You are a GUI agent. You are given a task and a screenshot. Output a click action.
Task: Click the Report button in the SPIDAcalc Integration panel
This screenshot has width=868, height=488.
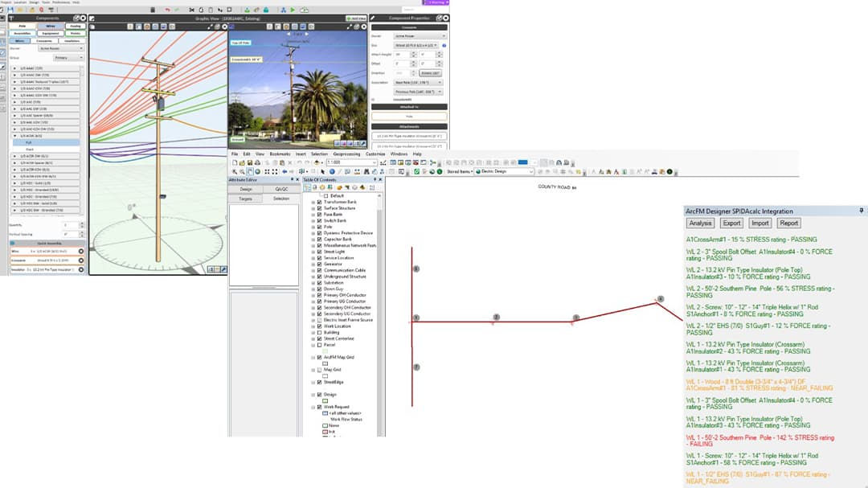[789, 223]
